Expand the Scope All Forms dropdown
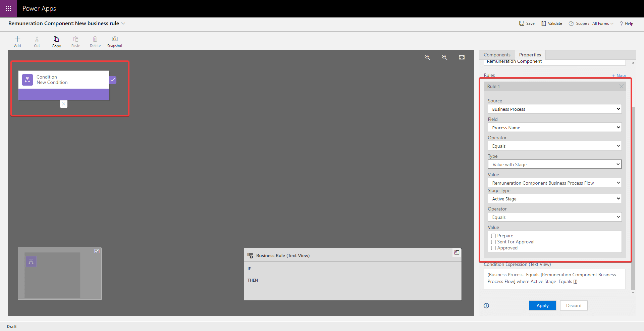The height and width of the screenshot is (331, 644). 603,23
